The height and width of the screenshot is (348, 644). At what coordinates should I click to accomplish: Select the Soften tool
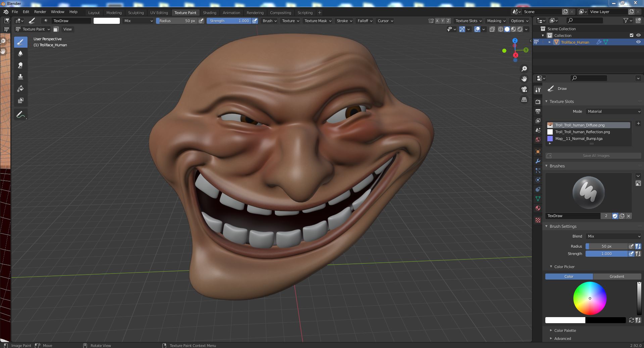click(20, 54)
